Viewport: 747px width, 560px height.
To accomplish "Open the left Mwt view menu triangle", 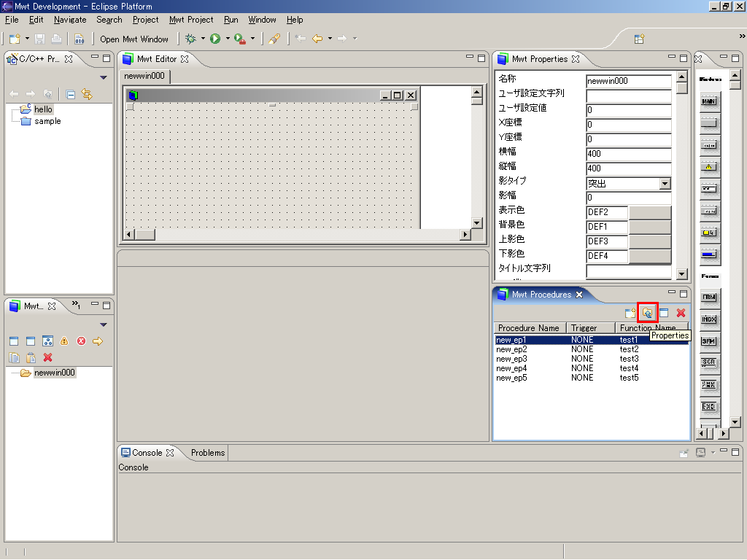I will (x=104, y=324).
